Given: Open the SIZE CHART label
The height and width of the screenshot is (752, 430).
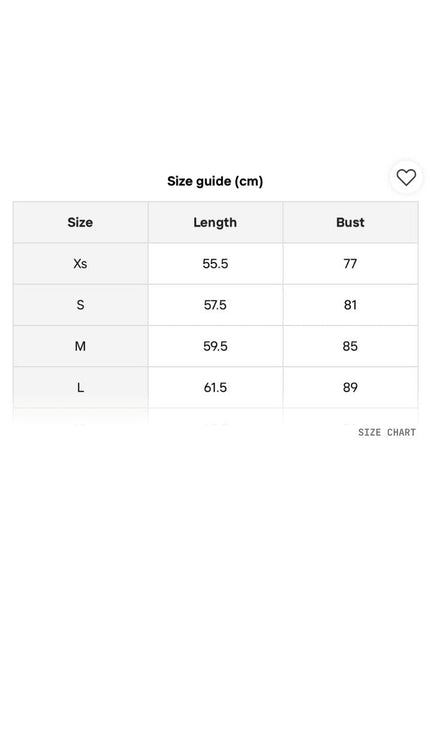Looking at the screenshot, I should coord(387,432).
